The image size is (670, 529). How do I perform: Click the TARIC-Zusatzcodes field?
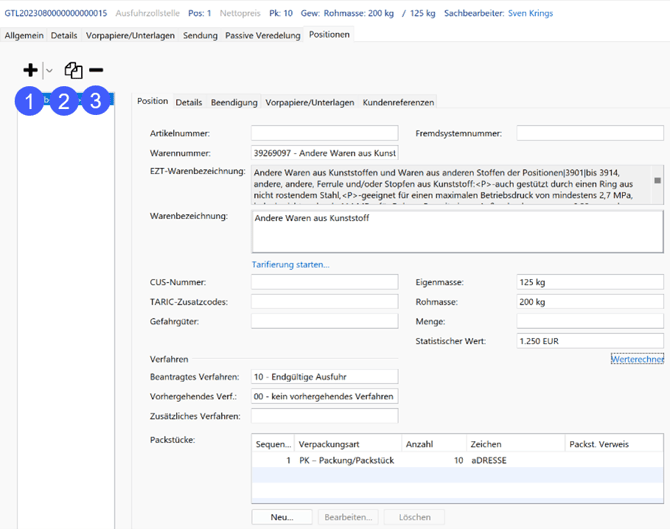325,302
